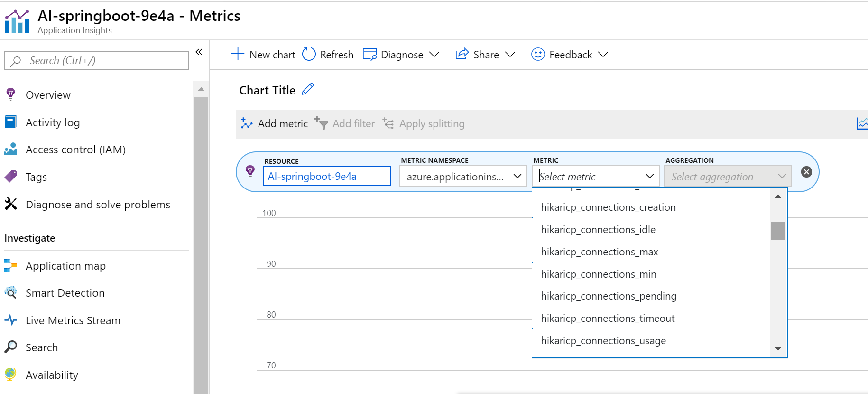Image resolution: width=868 pixels, height=394 pixels.
Task: Click the Add metric sparkle icon
Action: (x=247, y=123)
